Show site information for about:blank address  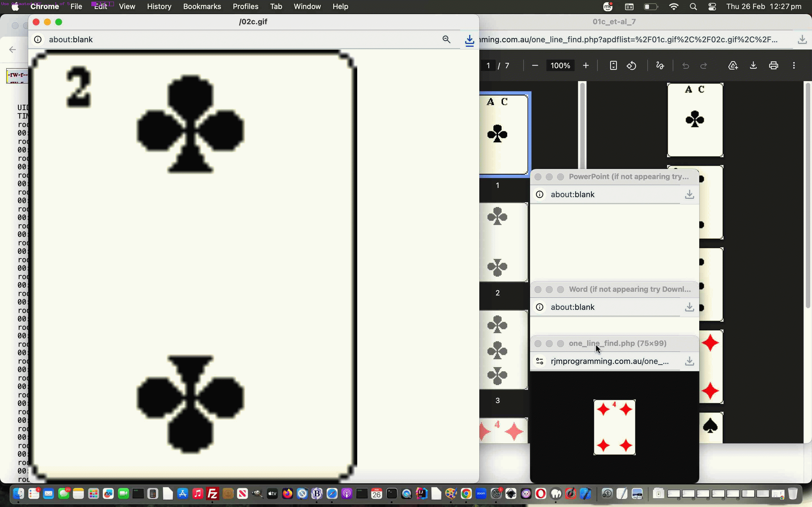(38, 39)
